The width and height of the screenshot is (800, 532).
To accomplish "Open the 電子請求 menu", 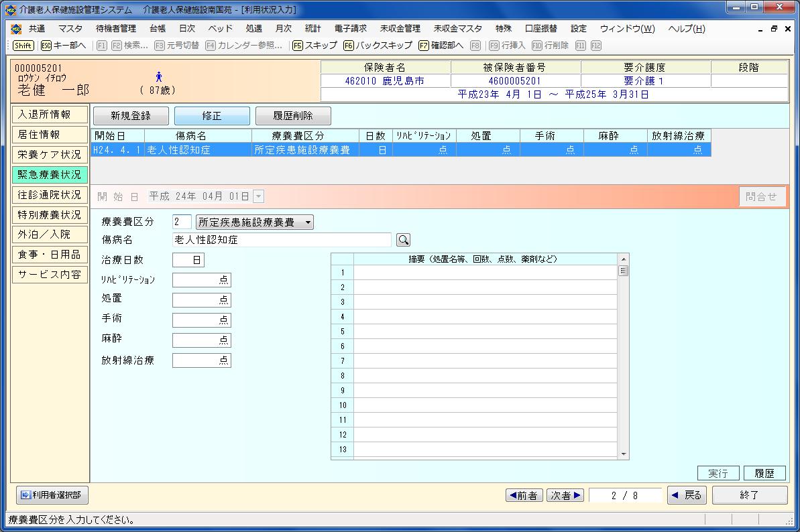I will (x=350, y=29).
